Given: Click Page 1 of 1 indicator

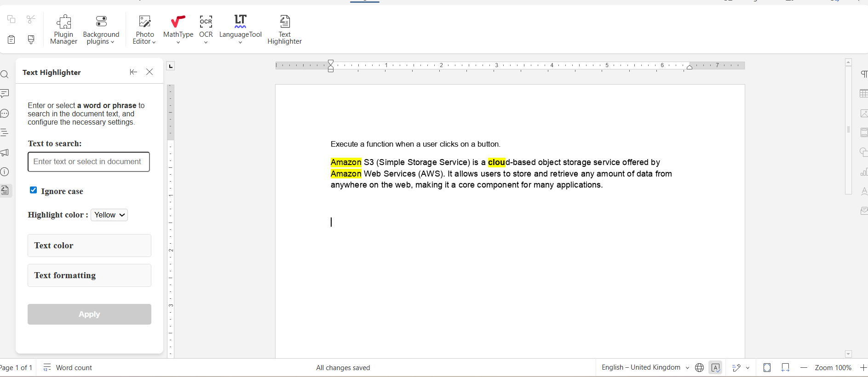Looking at the screenshot, I should [16, 367].
